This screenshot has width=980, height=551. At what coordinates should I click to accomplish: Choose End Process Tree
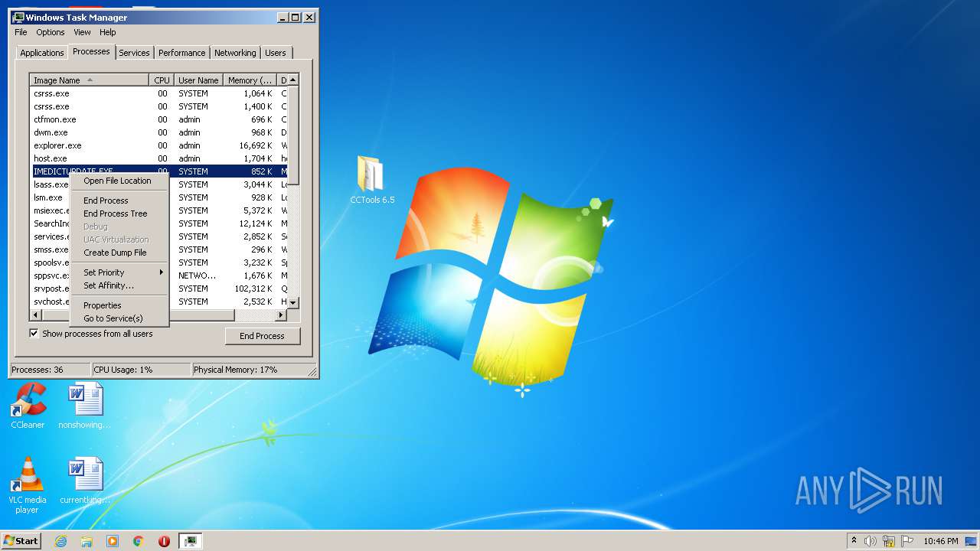(x=119, y=214)
